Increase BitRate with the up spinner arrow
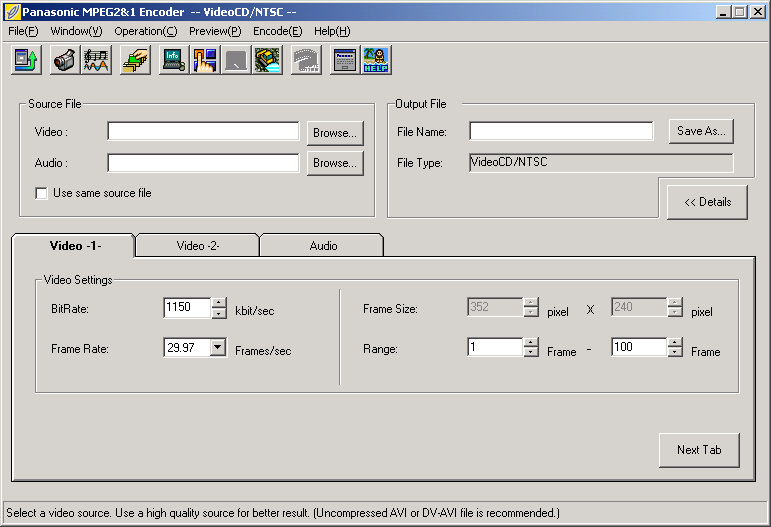This screenshot has width=771, height=527. click(219, 303)
